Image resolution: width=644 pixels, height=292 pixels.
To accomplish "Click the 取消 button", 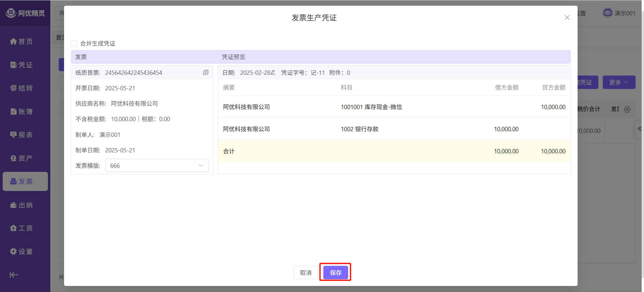I will tap(306, 273).
